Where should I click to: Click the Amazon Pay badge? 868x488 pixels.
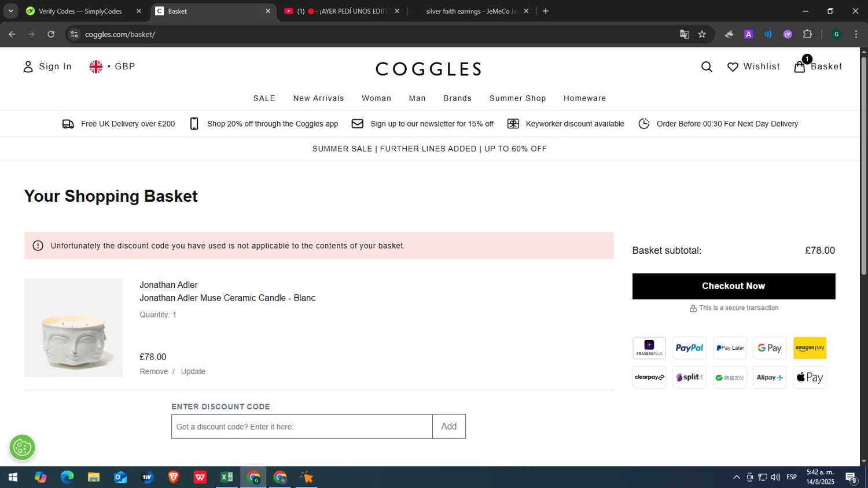810,348
